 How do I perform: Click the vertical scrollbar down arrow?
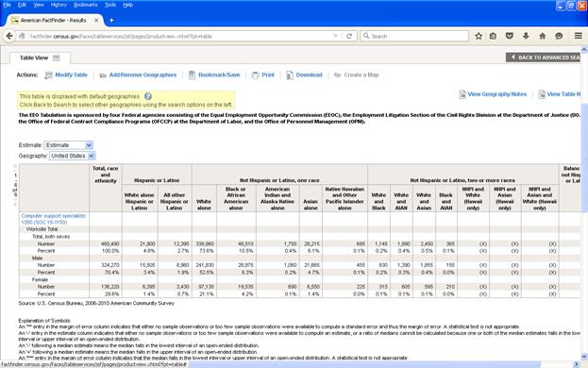pyautogui.click(x=584, y=357)
